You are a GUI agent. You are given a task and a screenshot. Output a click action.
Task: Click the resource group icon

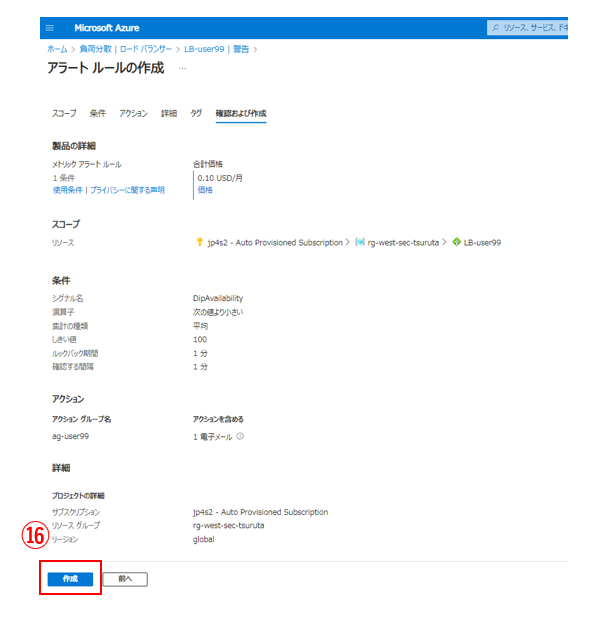click(360, 242)
